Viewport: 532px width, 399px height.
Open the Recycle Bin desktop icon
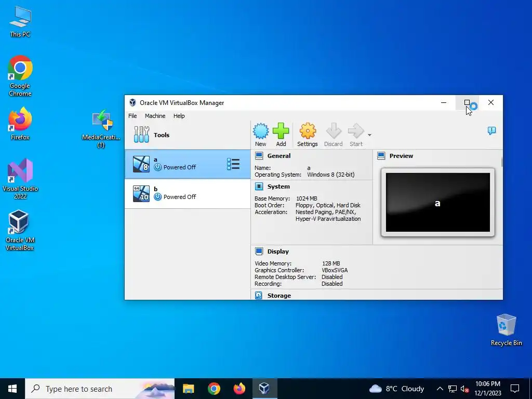point(506,330)
